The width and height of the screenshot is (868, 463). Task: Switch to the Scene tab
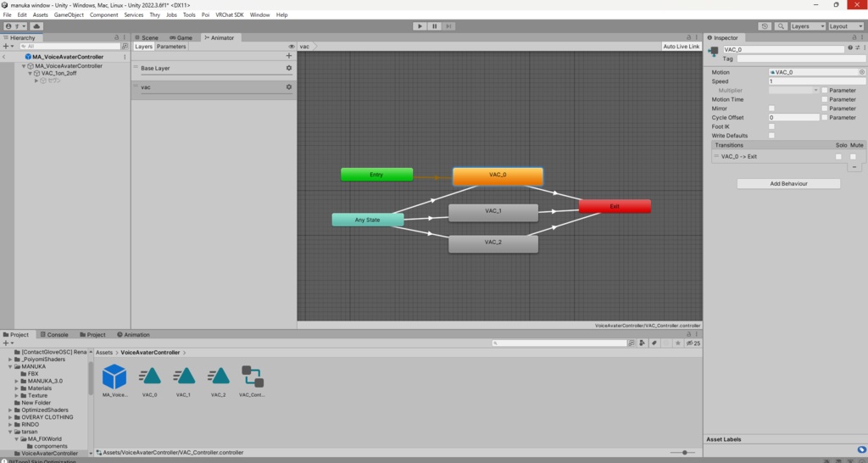[x=147, y=37]
